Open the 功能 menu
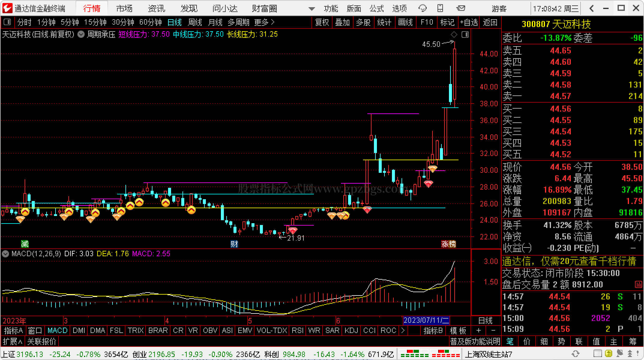 click(x=331, y=8)
